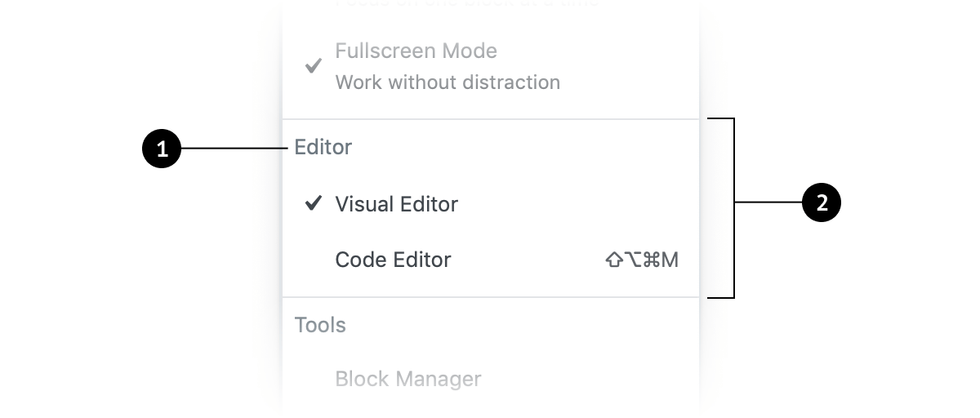Select the Visual Editor option

(x=396, y=204)
